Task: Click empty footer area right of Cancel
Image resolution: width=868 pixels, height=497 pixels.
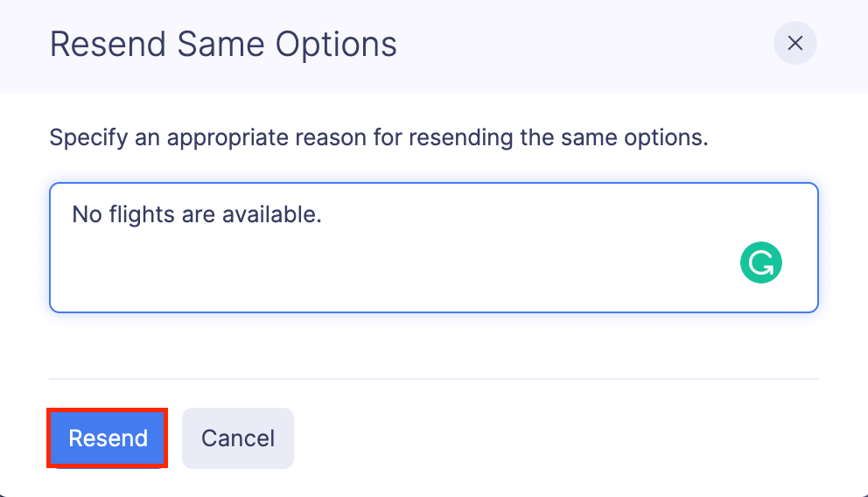Action: (560, 438)
